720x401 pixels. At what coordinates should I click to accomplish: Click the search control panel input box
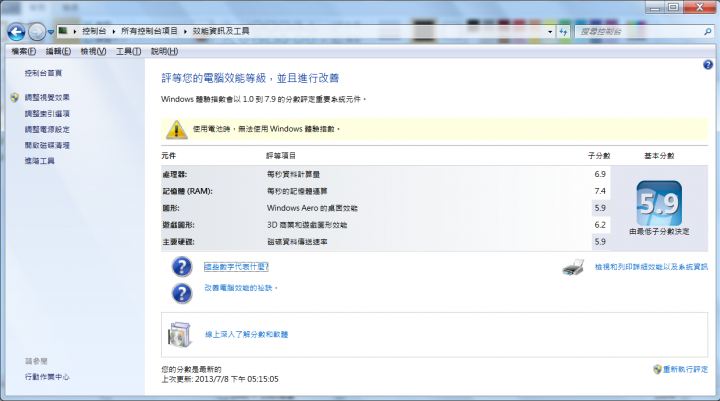(x=638, y=31)
